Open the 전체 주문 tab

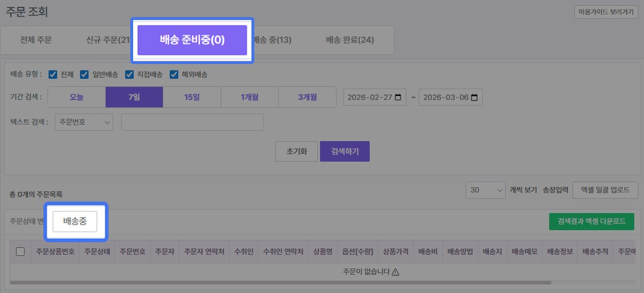pyautogui.click(x=36, y=40)
